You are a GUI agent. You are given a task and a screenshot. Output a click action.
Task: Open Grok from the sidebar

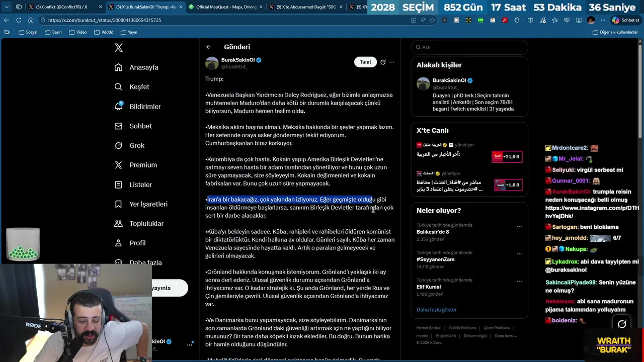(129, 145)
